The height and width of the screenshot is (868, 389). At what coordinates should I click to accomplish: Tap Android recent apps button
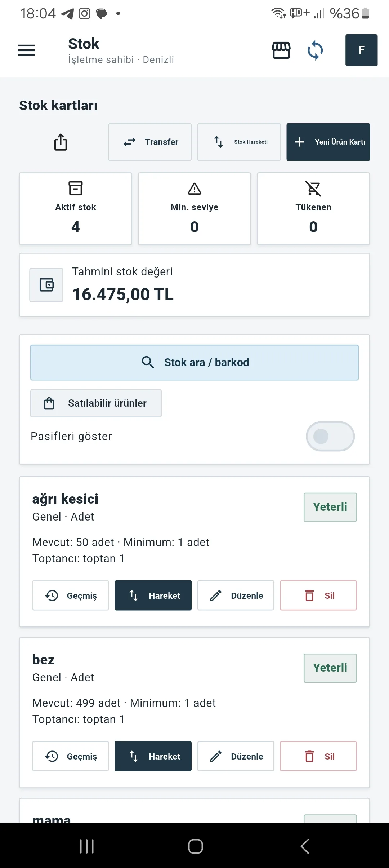(x=87, y=846)
